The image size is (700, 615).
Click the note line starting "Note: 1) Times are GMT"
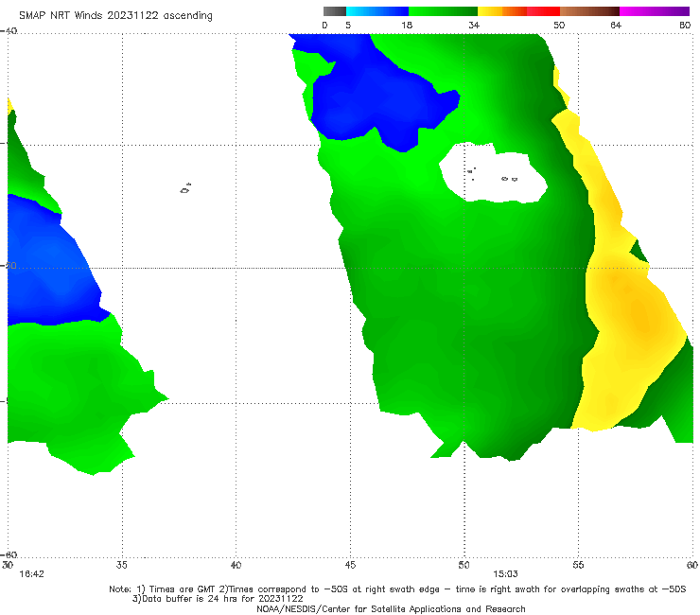(397, 589)
